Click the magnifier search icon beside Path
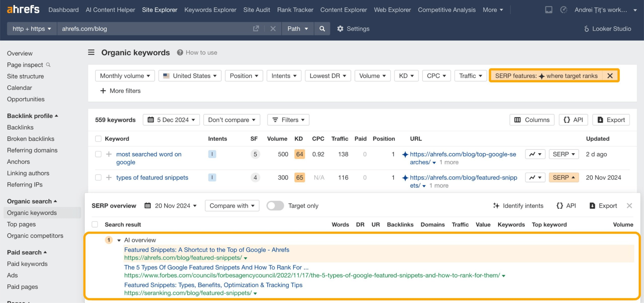Image resolution: width=644 pixels, height=303 pixels. tap(322, 29)
